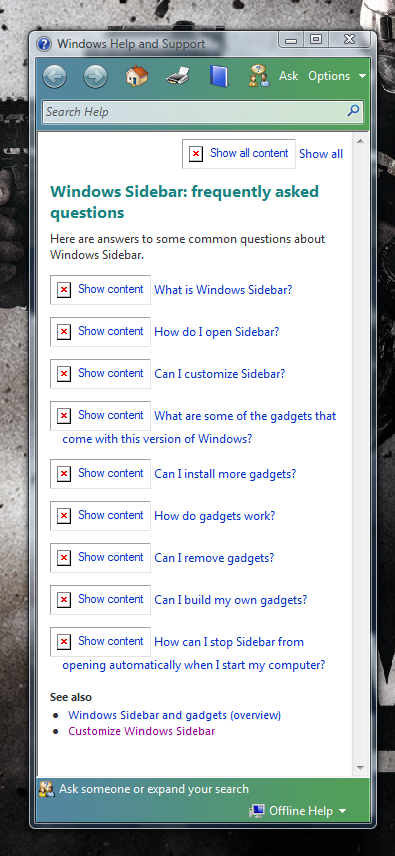Image resolution: width=395 pixels, height=856 pixels.
Task: Click the Offline Help monitor icon
Action: click(257, 811)
